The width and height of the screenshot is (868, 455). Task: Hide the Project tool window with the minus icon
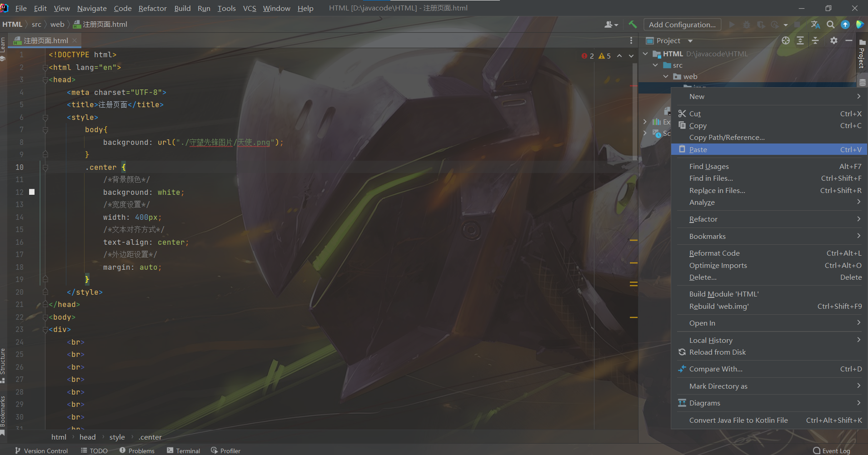(848, 40)
